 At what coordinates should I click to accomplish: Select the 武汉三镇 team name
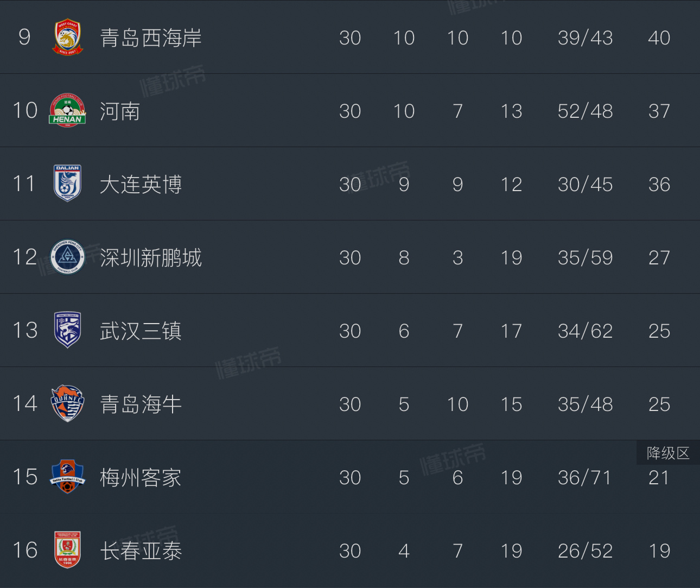point(141,331)
